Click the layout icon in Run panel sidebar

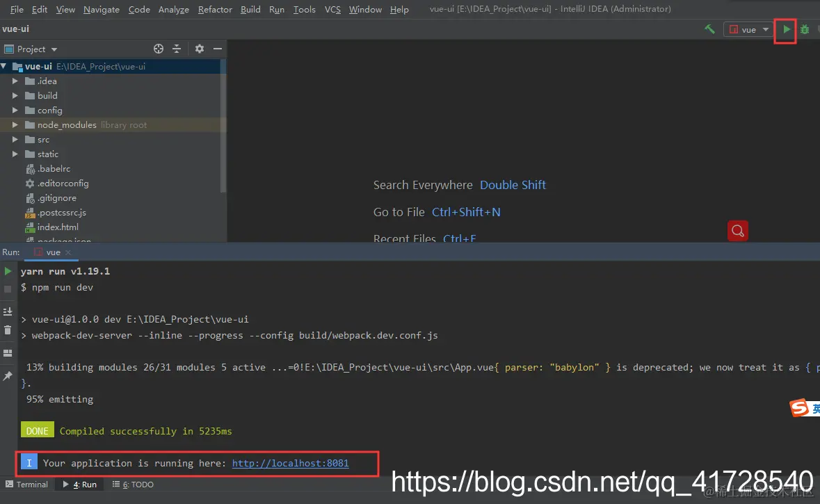8,353
